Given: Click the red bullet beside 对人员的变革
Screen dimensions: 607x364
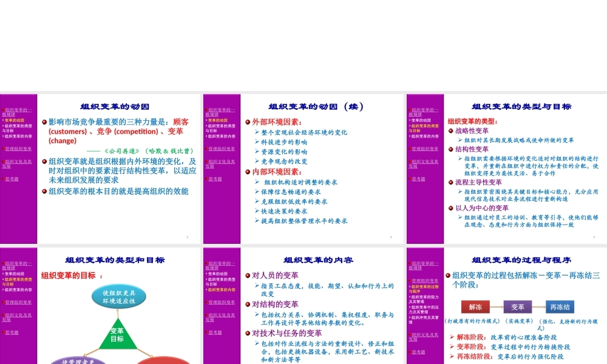Looking at the screenshot, I should point(248,274).
